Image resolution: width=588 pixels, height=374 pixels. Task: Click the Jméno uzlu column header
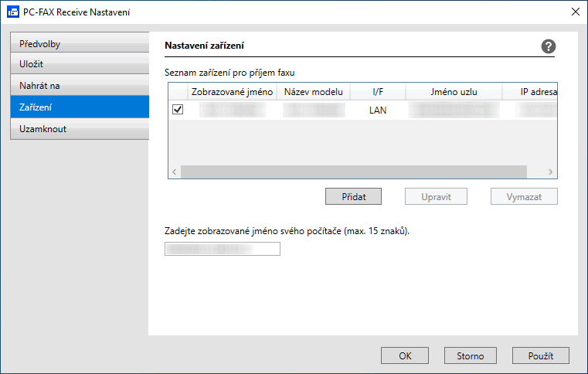point(454,92)
